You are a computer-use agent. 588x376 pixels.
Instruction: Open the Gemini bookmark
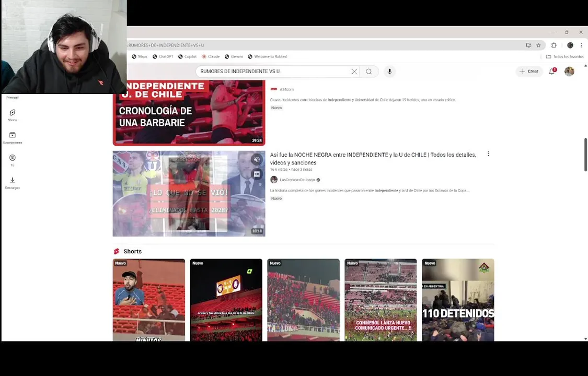(234, 56)
